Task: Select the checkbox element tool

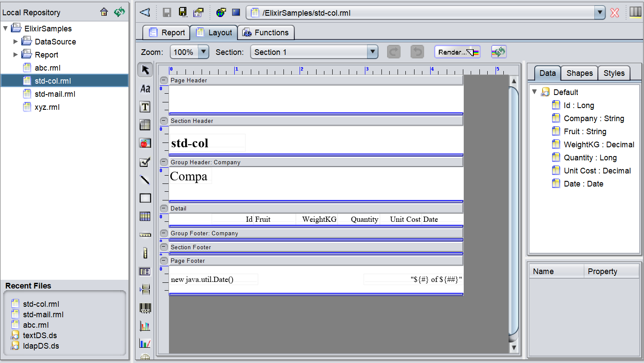Action: click(x=145, y=162)
